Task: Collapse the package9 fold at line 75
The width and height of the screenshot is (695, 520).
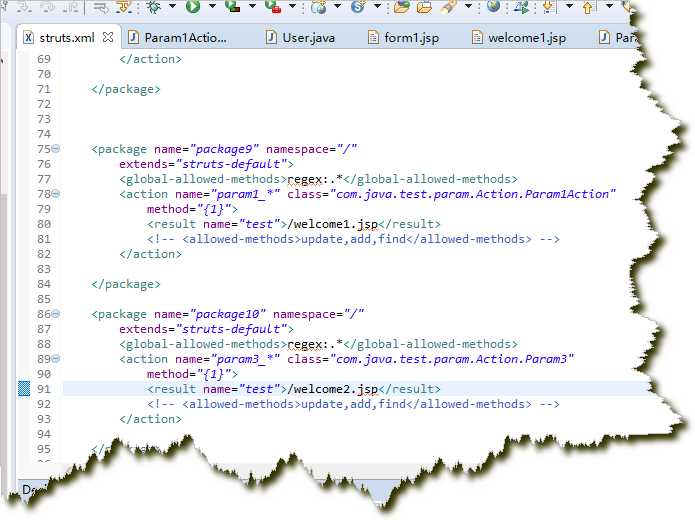Action: pyautogui.click(x=55, y=149)
